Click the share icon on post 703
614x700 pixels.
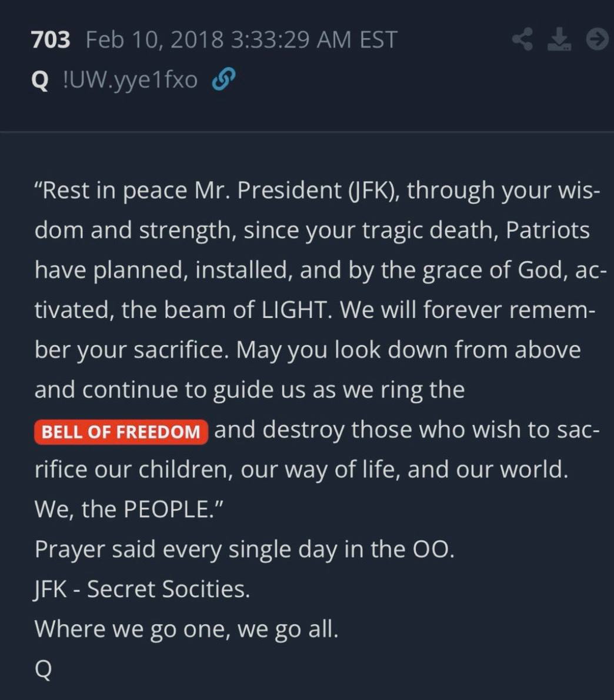pos(522,40)
